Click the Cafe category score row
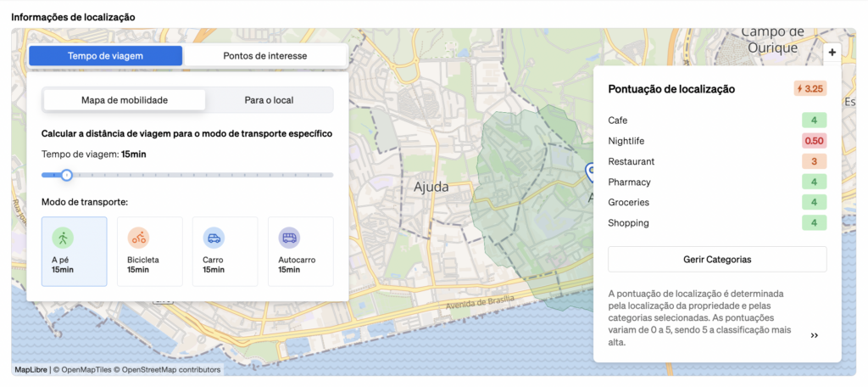This screenshot has width=868, height=387. 717,121
